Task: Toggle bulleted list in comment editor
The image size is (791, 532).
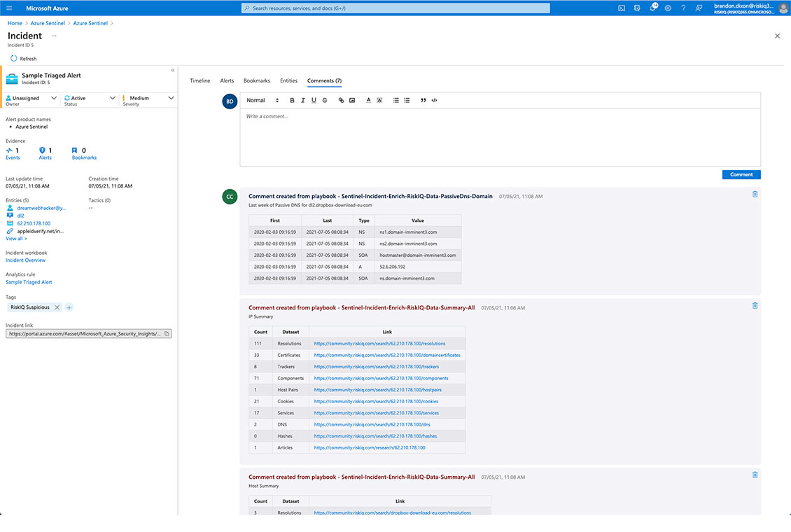Action: 396,100
